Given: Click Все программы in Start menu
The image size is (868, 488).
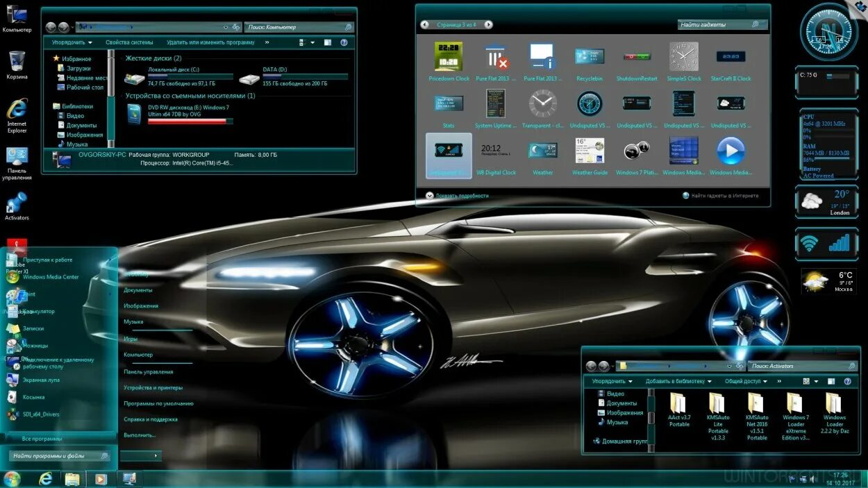Looking at the screenshot, I should tap(42, 439).
